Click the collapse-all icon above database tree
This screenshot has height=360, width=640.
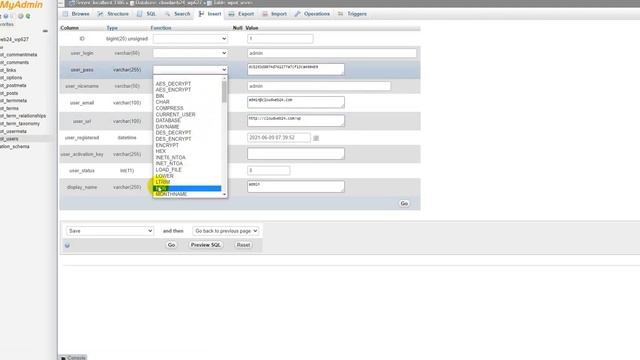pos(45,31)
